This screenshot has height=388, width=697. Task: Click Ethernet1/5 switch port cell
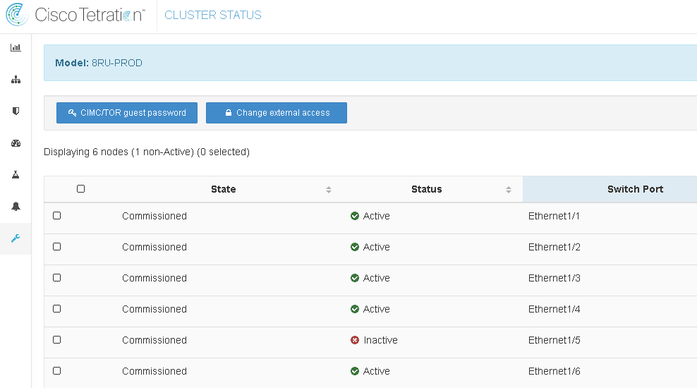554,340
